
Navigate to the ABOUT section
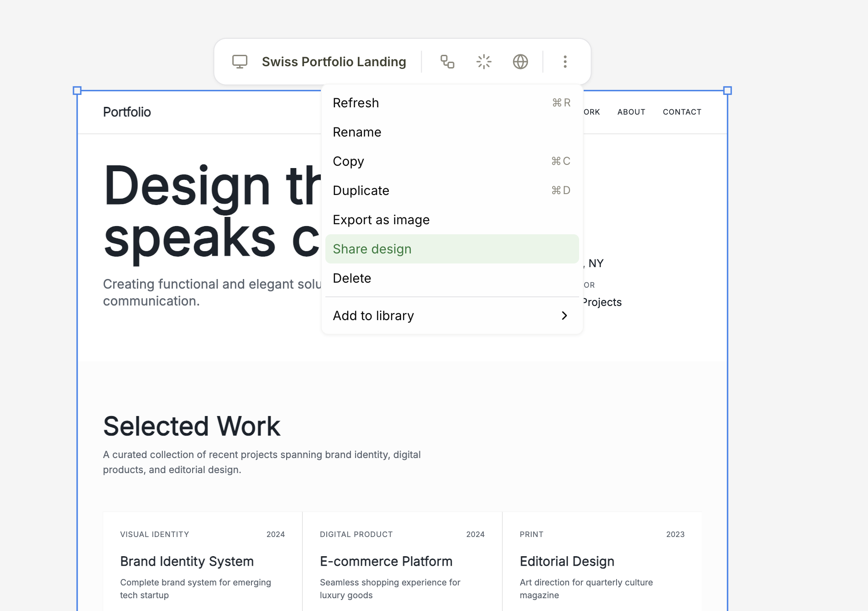(x=631, y=112)
